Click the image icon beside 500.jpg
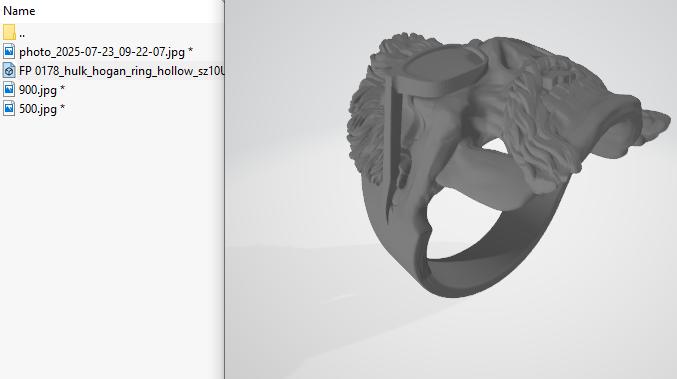The image size is (677, 379). pos(9,108)
